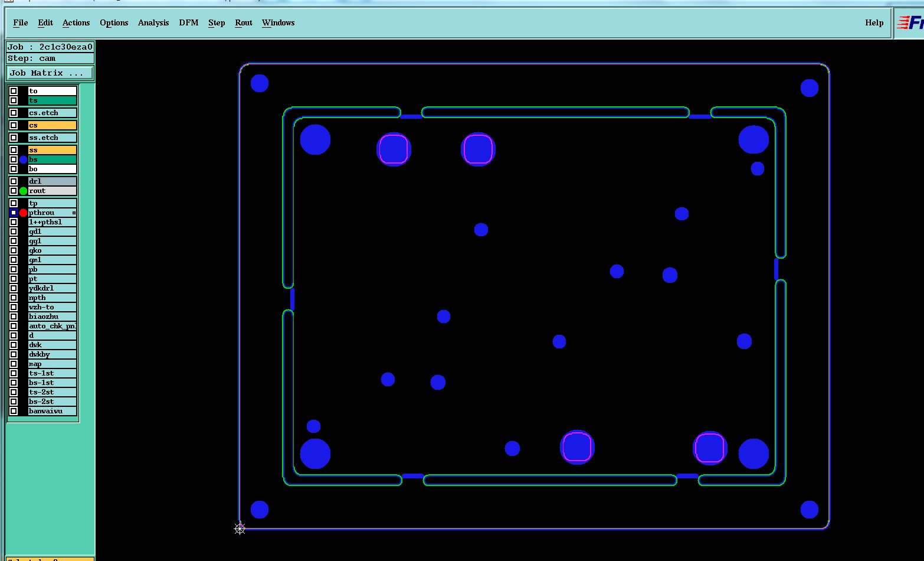924x561 pixels.
Task: Select the ydkdrl layer name
Action: click(x=53, y=288)
